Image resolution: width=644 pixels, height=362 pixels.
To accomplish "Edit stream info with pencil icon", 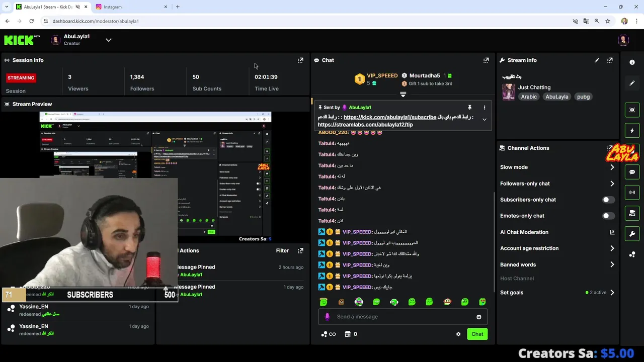I will point(597,60).
